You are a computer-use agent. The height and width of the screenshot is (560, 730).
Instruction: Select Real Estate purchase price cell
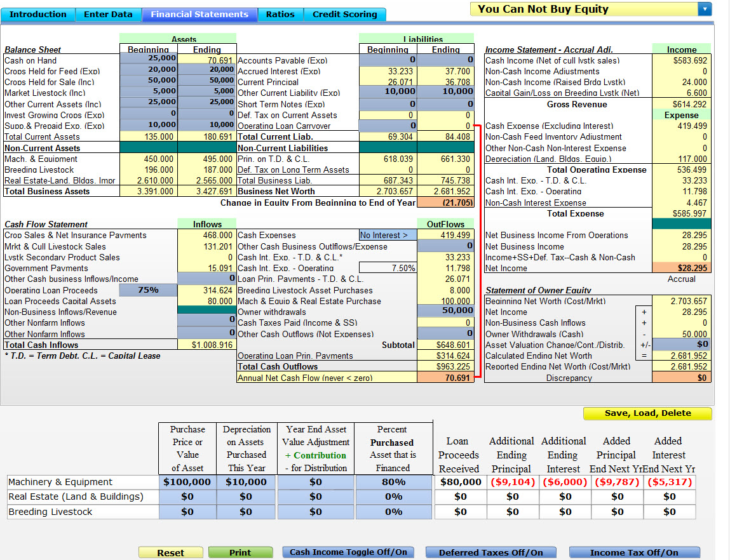[186, 497]
